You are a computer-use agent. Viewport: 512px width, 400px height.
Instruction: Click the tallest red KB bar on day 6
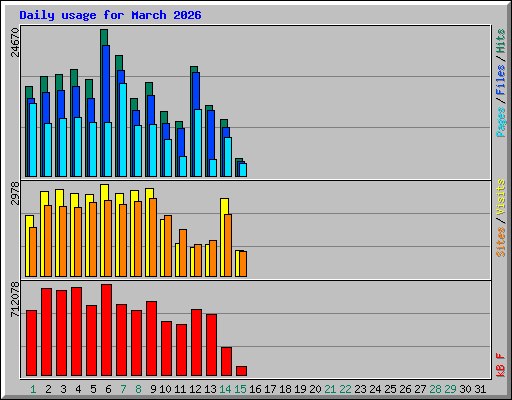106,330
